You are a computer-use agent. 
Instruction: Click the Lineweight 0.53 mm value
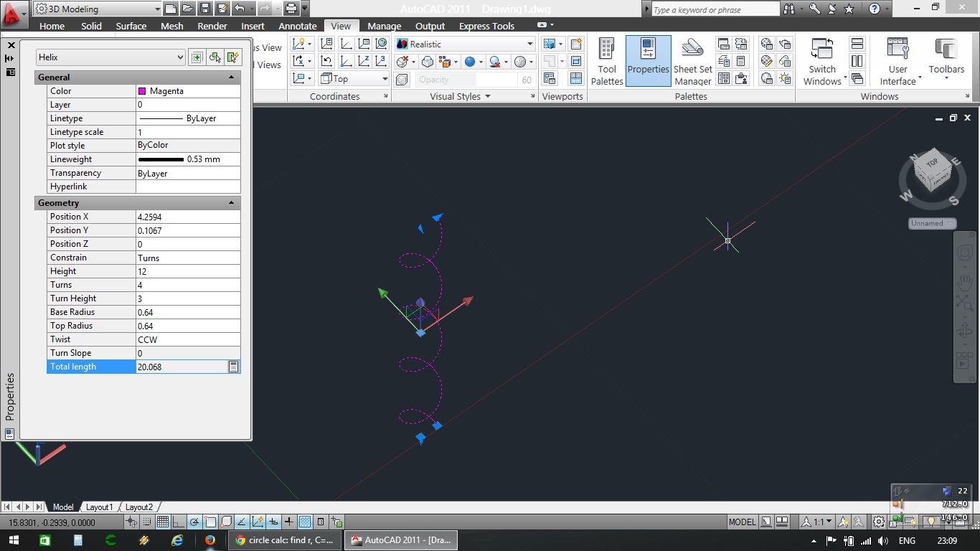188,159
